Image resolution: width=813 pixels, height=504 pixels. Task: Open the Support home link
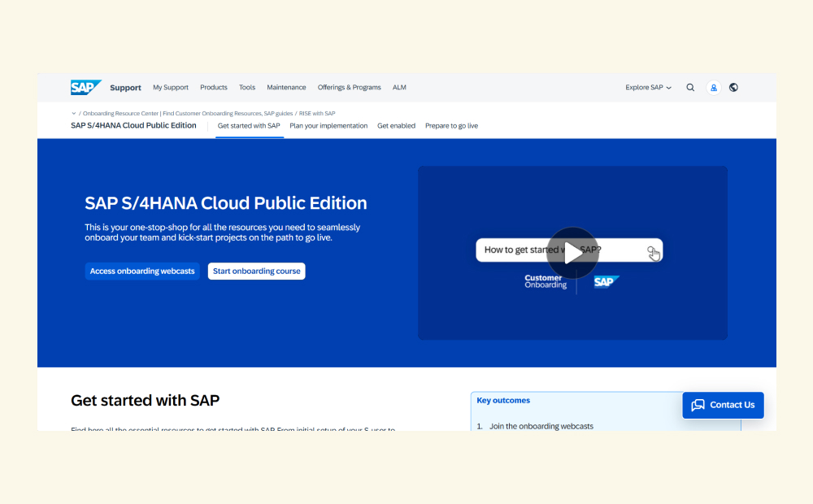(x=125, y=88)
